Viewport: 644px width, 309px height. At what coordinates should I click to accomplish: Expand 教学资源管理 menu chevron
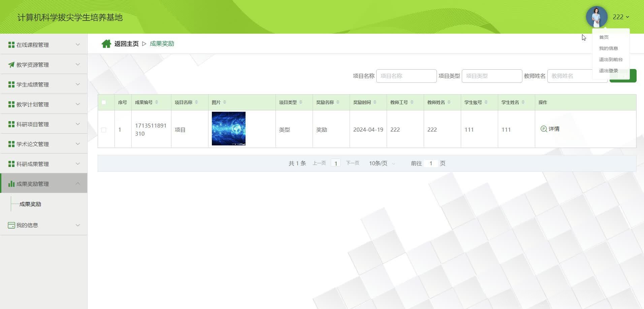click(x=78, y=64)
